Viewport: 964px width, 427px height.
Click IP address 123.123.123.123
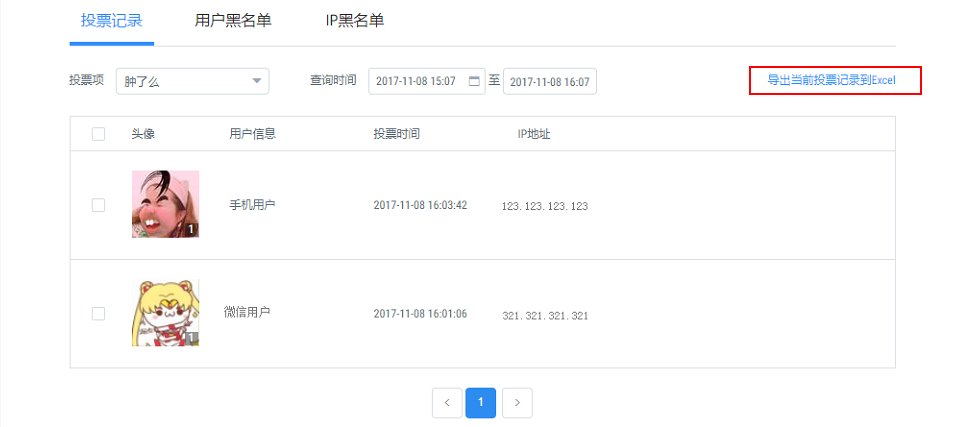coord(545,206)
